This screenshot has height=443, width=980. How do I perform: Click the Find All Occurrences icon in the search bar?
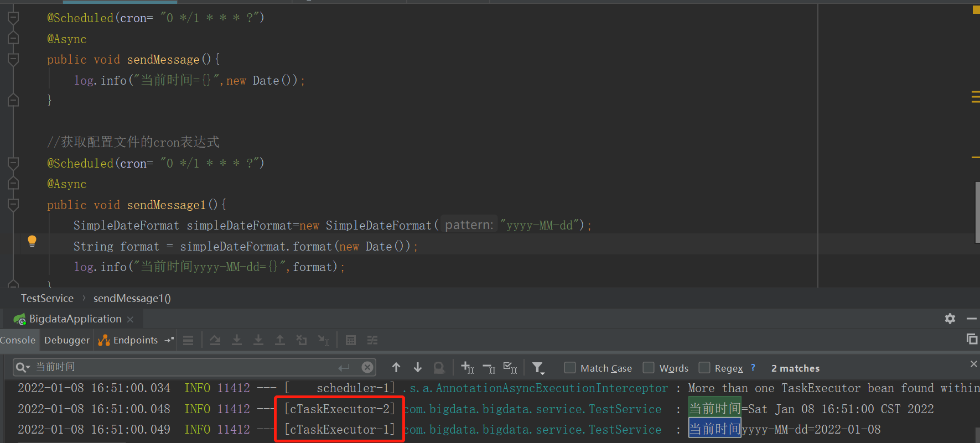point(439,368)
